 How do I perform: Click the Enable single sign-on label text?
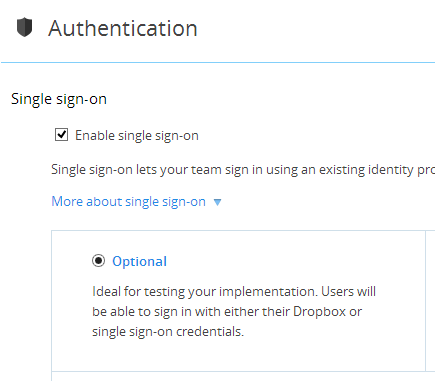click(137, 136)
